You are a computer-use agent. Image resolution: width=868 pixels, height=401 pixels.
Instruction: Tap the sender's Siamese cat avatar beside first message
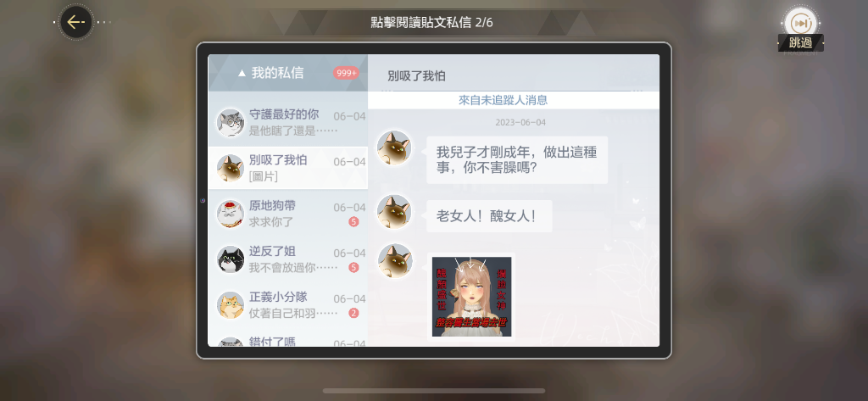394,148
